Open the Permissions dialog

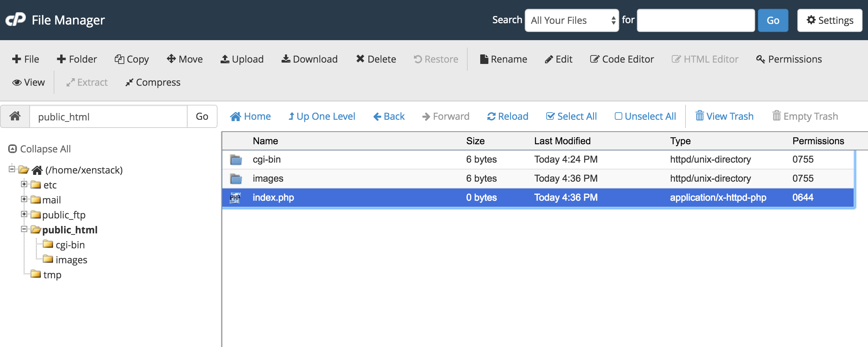tap(788, 59)
